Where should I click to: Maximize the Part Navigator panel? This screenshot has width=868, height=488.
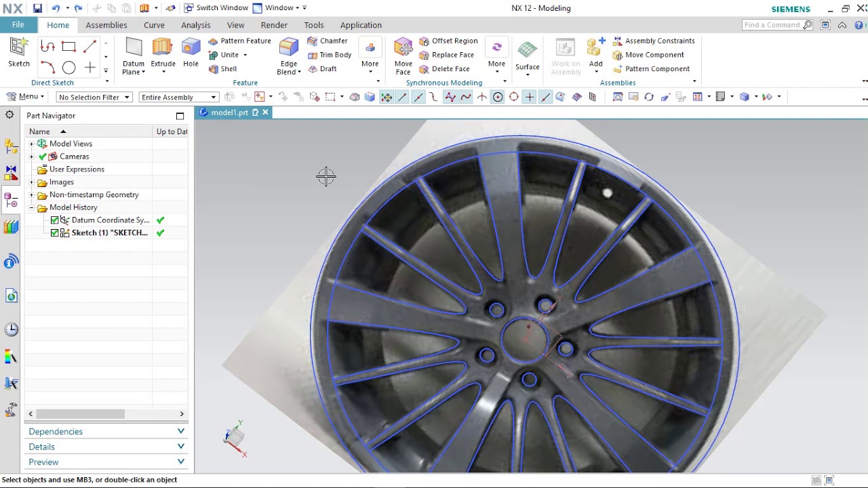tap(180, 116)
